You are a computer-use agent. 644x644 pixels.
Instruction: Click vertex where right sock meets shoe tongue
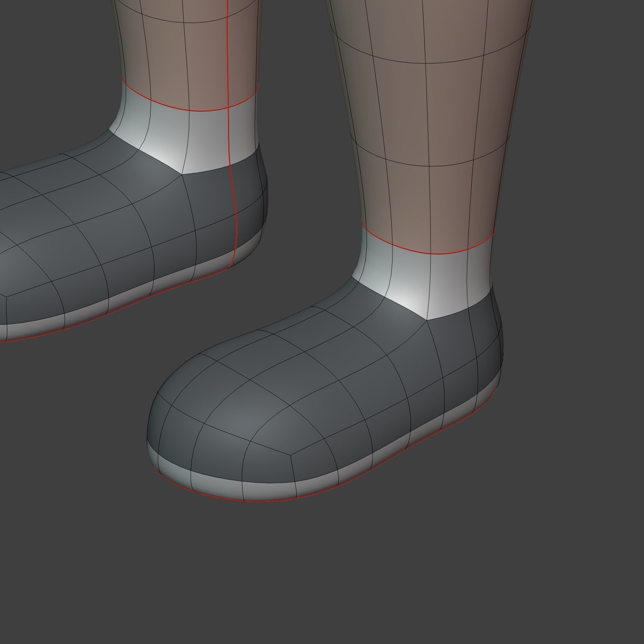coord(427,320)
